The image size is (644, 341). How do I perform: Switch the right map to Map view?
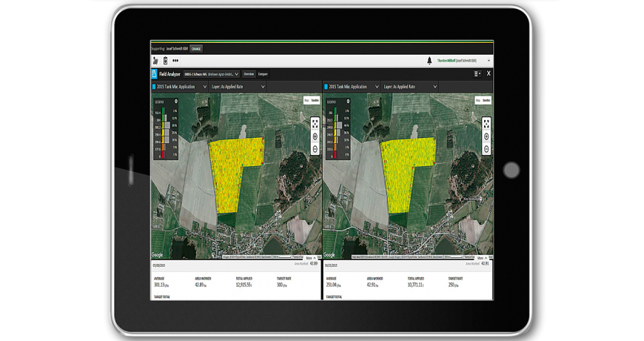[477, 100]
